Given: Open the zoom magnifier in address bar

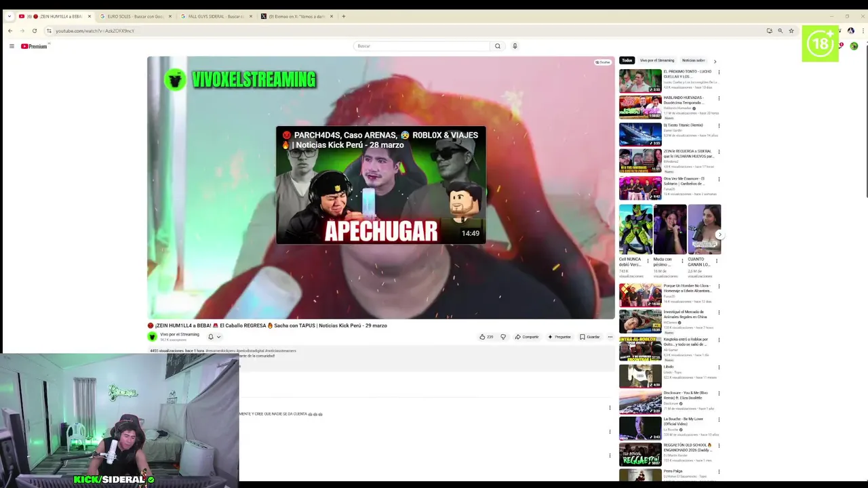Looking at the screenshot, I should point(780,30).
